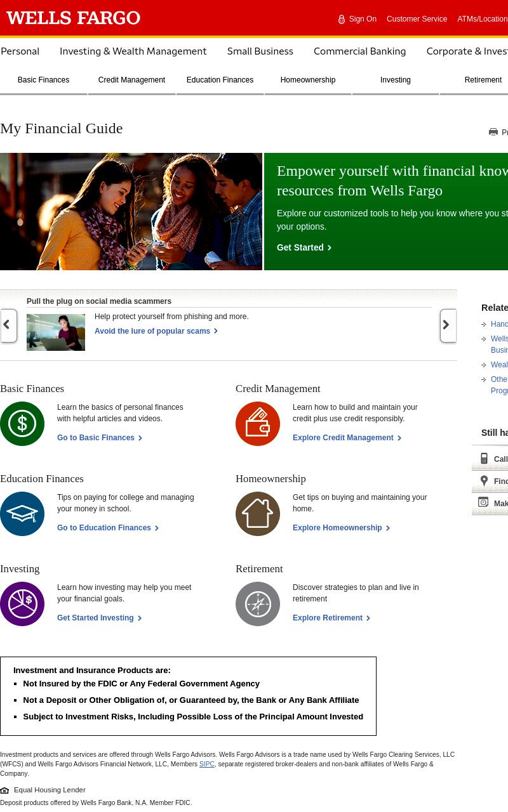508x812 pixels.
Task: Click the purple pie chart Investing icon
Action: 22,604
